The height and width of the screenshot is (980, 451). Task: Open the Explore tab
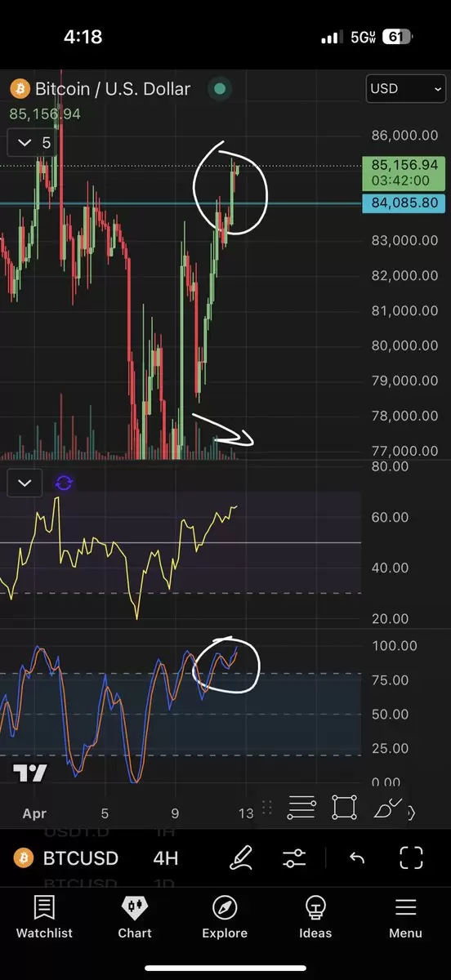tap(225, 916)
